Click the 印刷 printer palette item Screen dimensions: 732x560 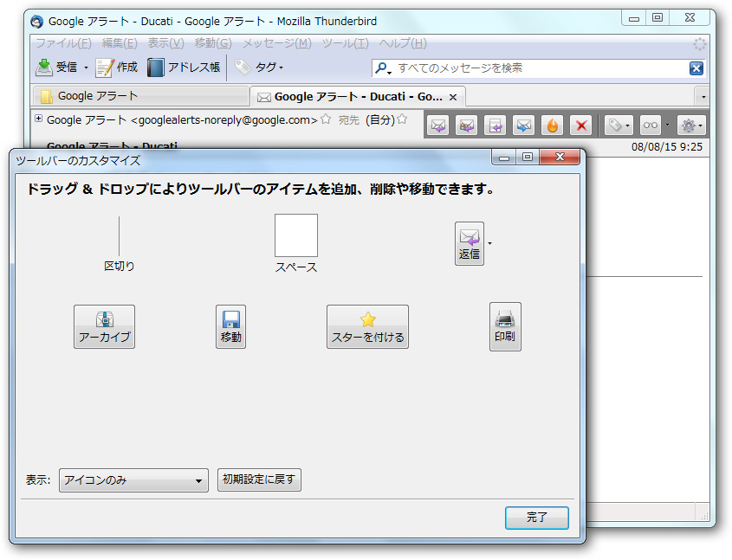coord(505,326)
